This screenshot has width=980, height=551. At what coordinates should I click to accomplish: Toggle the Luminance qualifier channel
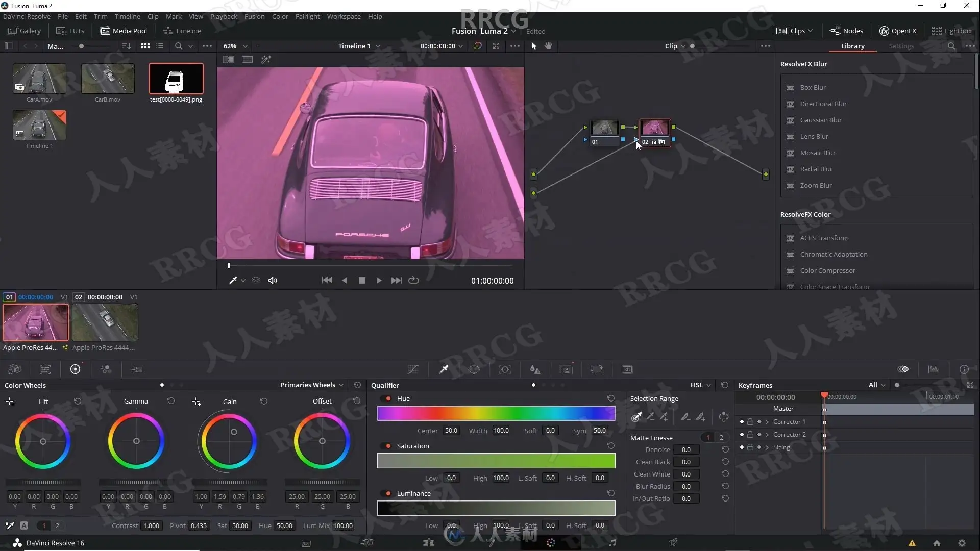click(388, 493)
